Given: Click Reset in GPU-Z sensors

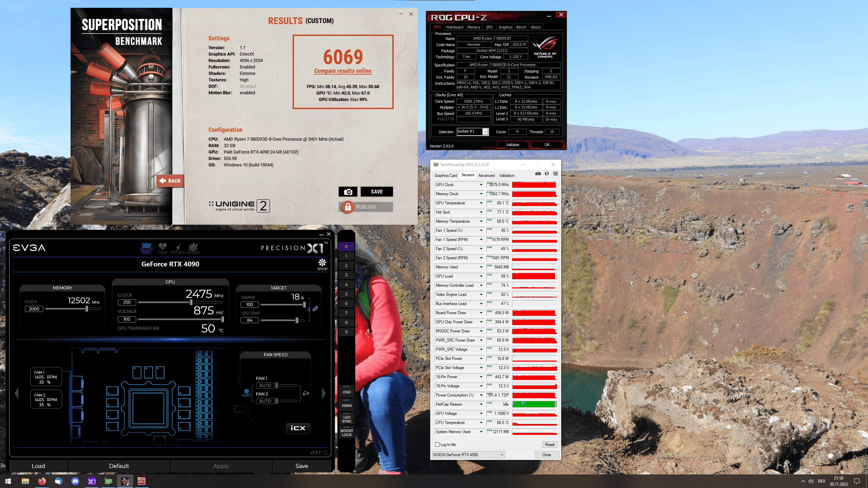Looking at the screenshot, I should point(550,445).
